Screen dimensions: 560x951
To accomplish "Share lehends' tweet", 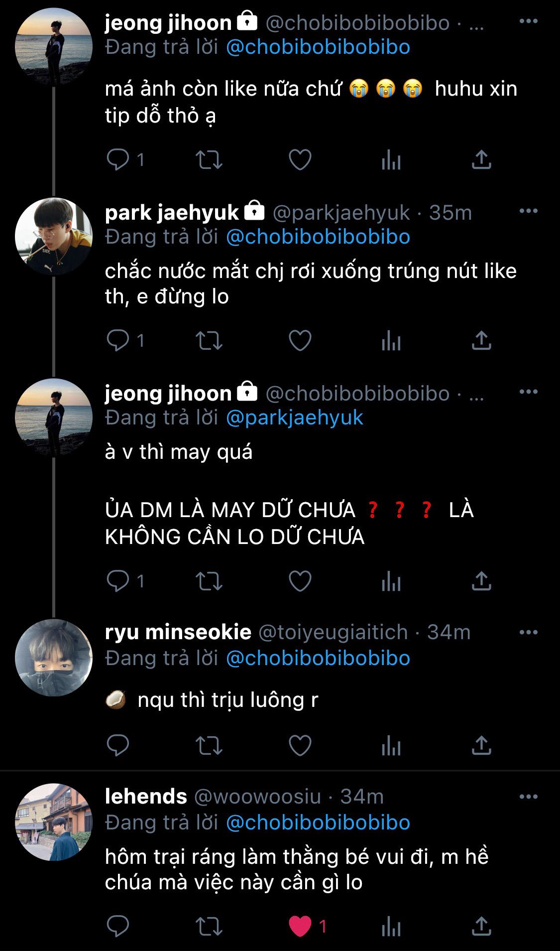I will [481, 926].
